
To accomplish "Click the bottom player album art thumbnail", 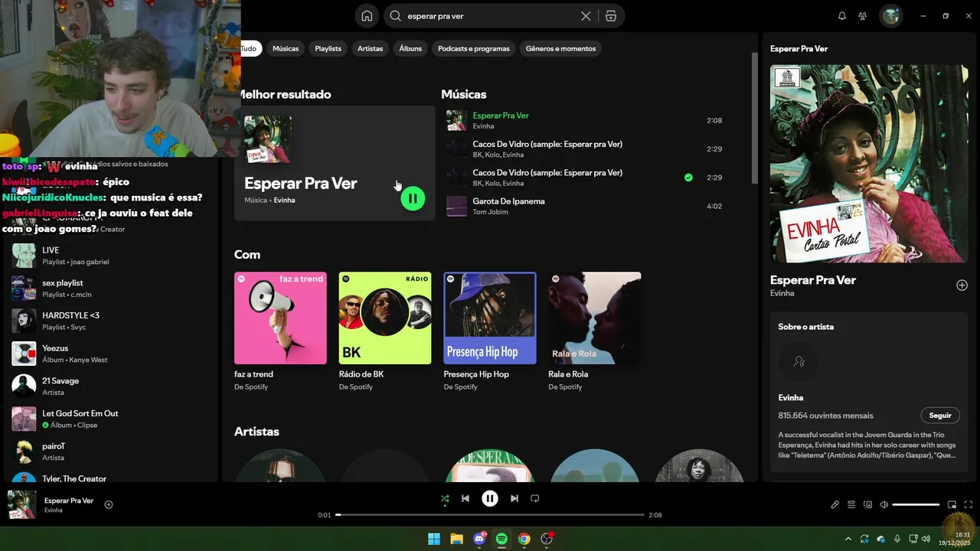I will coord(21,504).
